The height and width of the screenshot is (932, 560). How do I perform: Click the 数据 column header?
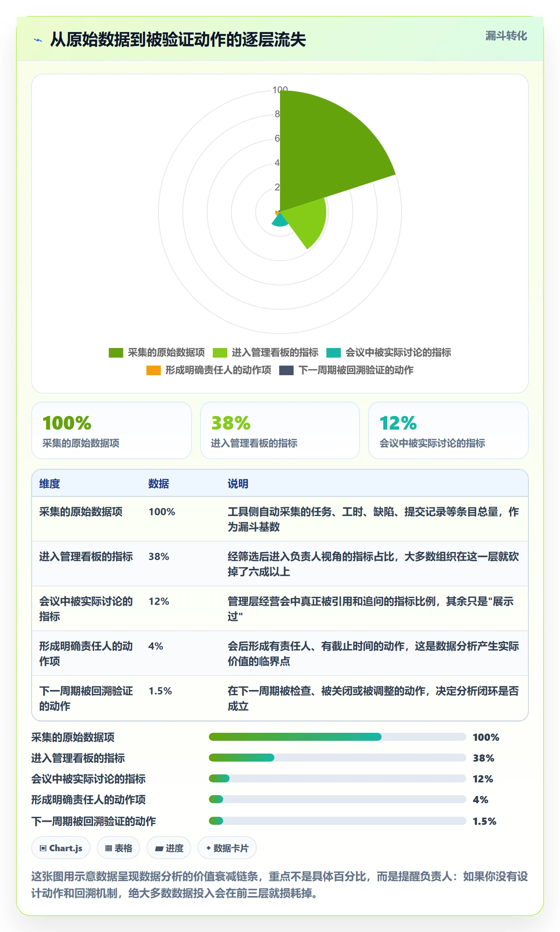coord(159,484)
